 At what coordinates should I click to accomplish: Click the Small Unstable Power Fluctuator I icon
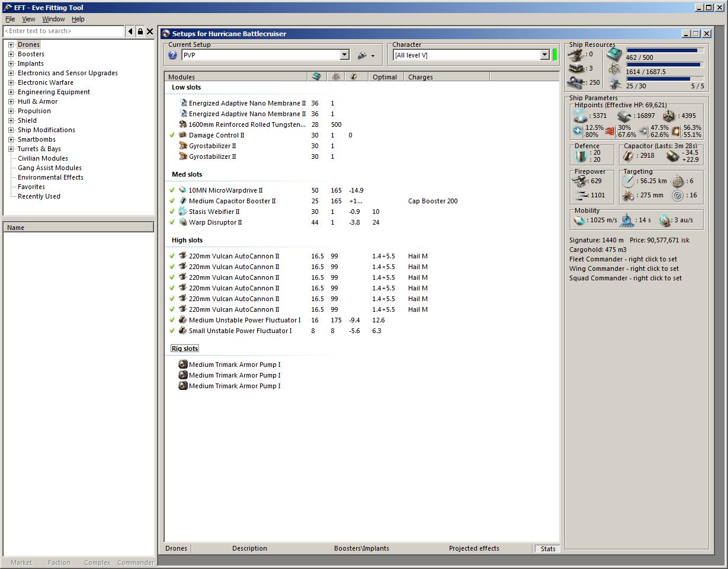click(183, 331)
